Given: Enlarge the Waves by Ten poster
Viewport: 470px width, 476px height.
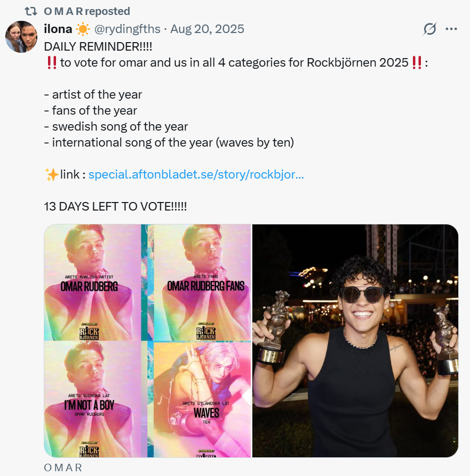Looking at the screenshot, I should click(202, 400).
